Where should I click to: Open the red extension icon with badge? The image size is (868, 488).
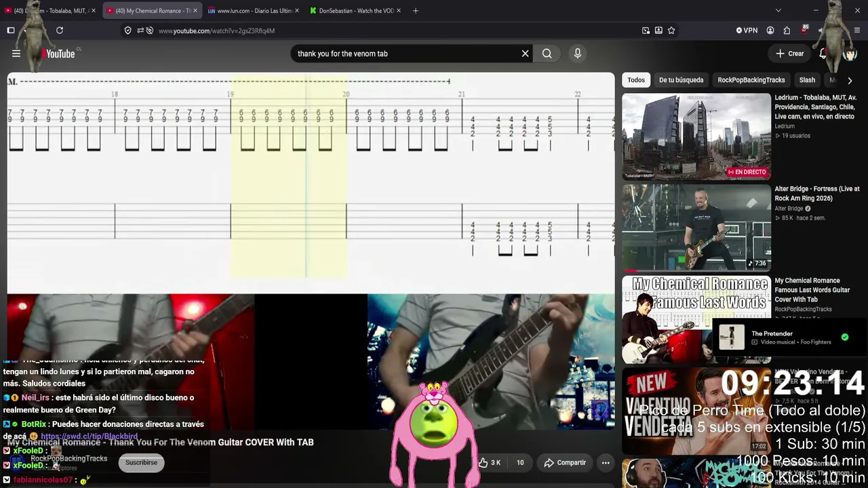pos(804,30)
